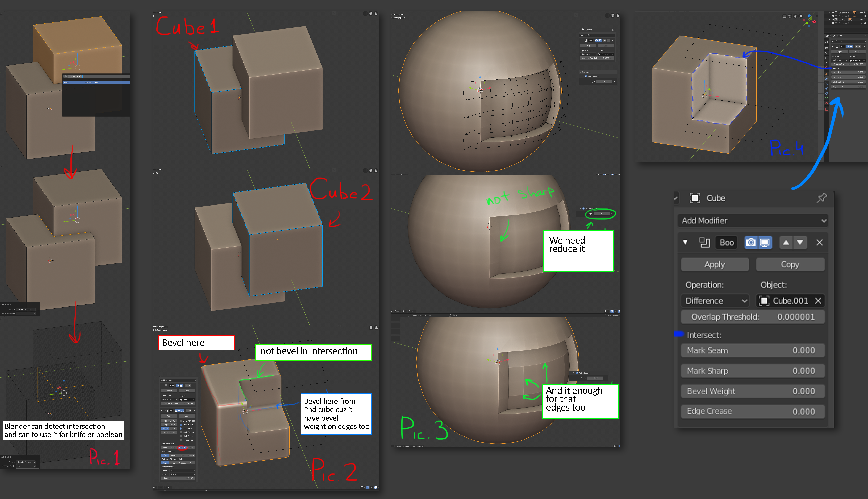Open Tool settings tab atop Pic 4 properties
The image size is (868, 499).
(827, 42)
